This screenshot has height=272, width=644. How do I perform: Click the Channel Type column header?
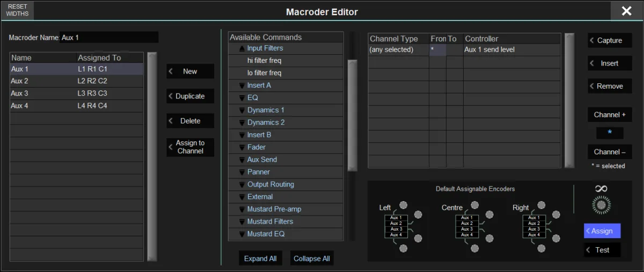point(399,39)
